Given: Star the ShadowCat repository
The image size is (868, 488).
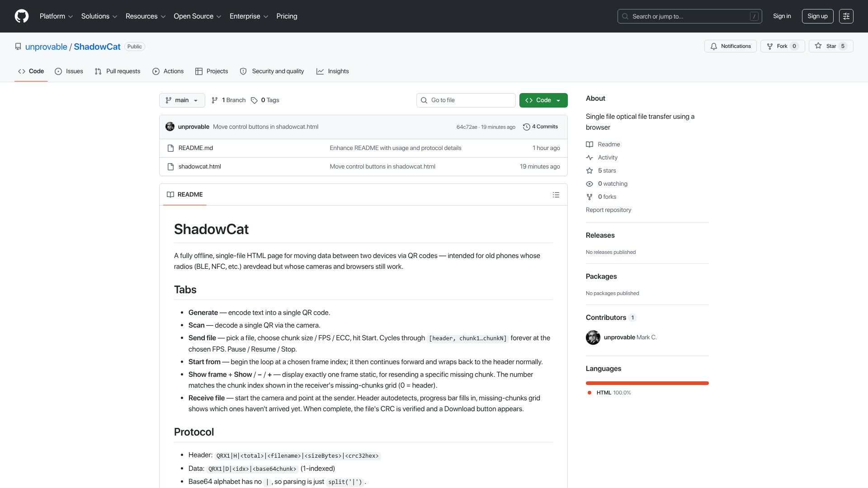Looking at the screenshot, I should [831, 46].
